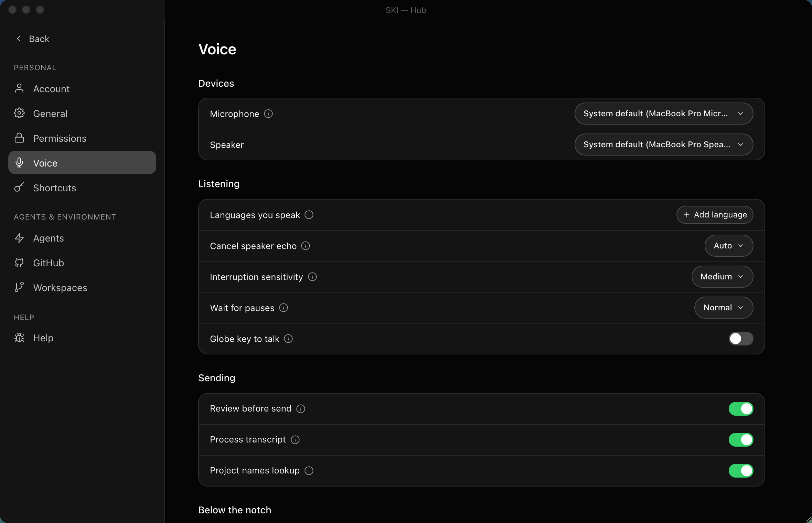This screenshot has height=523, width=812.
Task: Click the GitHub cat icon
Action: 19,263
